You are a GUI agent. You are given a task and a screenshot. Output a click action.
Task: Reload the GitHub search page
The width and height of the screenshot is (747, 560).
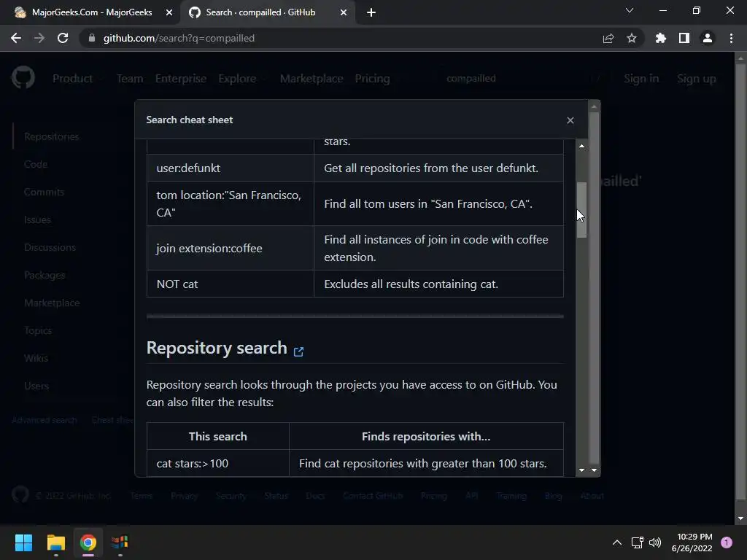[63, 38]
